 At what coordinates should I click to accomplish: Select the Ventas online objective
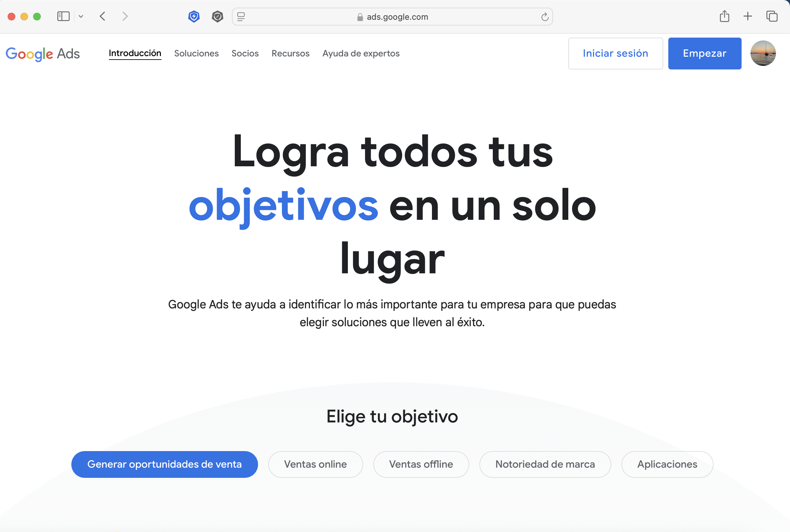coord(315,464)
